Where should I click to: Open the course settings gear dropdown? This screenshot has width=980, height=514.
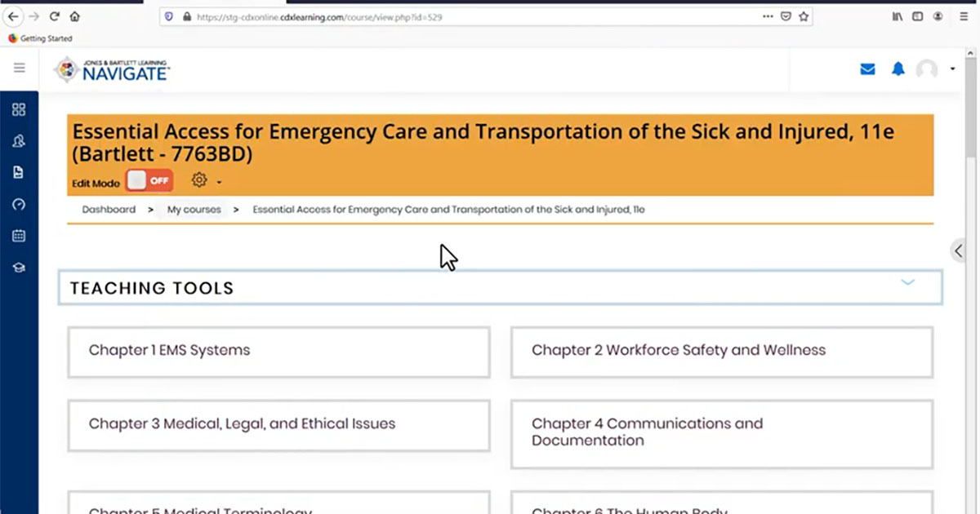(207, 180)
